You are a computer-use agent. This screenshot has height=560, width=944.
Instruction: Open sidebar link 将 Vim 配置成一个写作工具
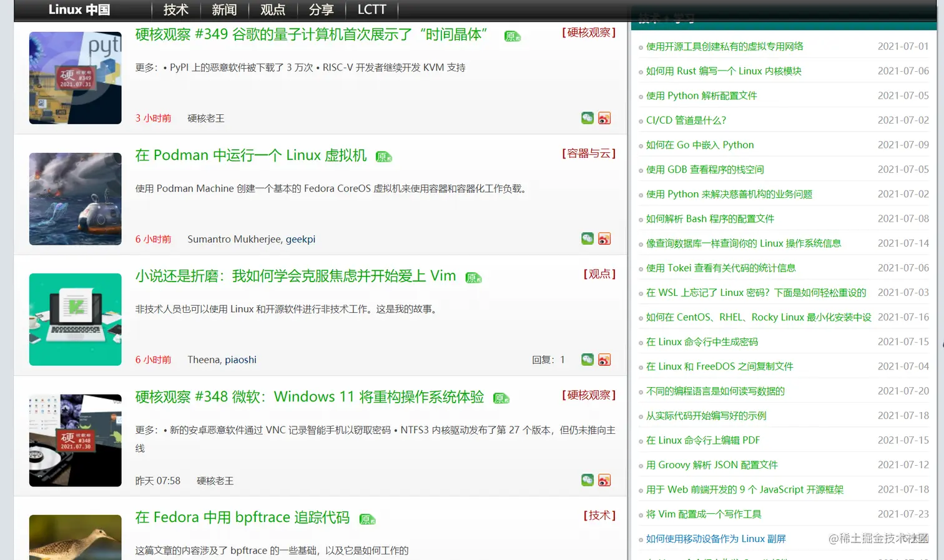coord(704,514)
